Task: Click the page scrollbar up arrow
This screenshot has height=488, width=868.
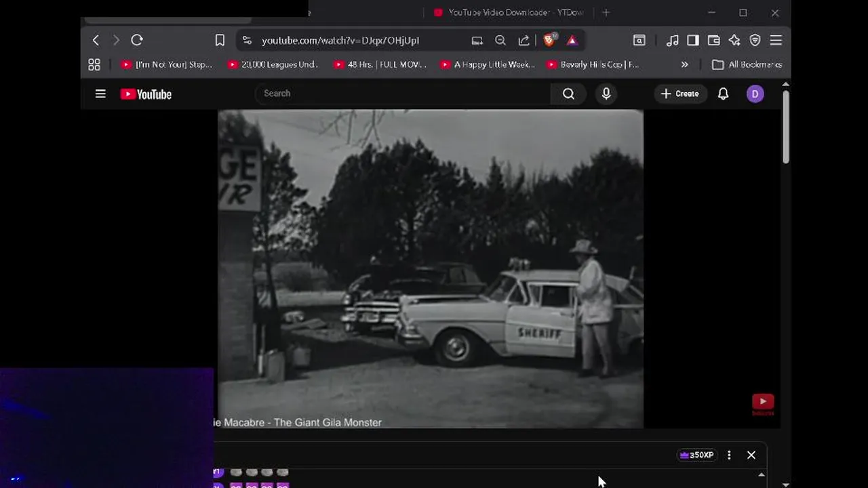Action: pos(785,85)
